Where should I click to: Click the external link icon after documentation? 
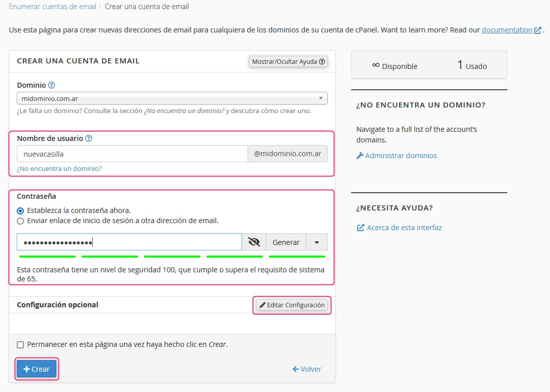(x=537, y=30)
